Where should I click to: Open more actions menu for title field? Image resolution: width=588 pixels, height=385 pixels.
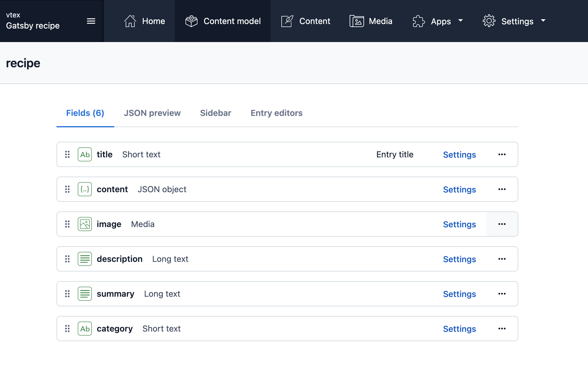pyautogui.click(x=502, y=154)
